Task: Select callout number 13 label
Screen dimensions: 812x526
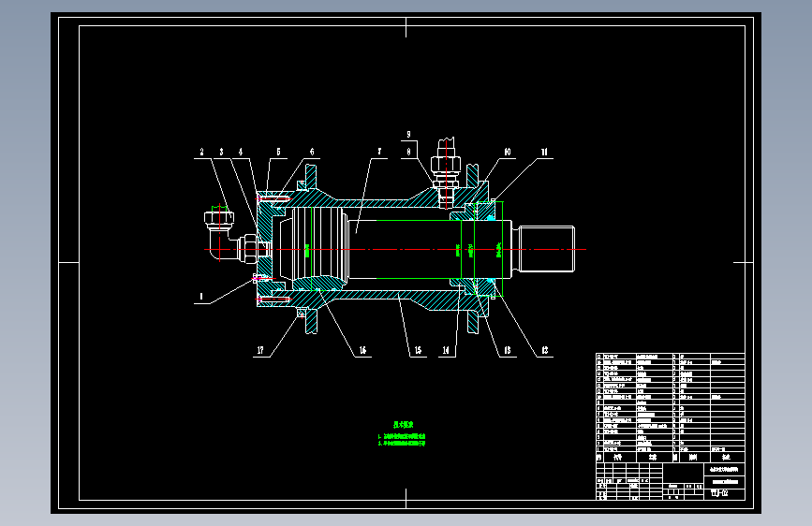Action: point(508,350)
